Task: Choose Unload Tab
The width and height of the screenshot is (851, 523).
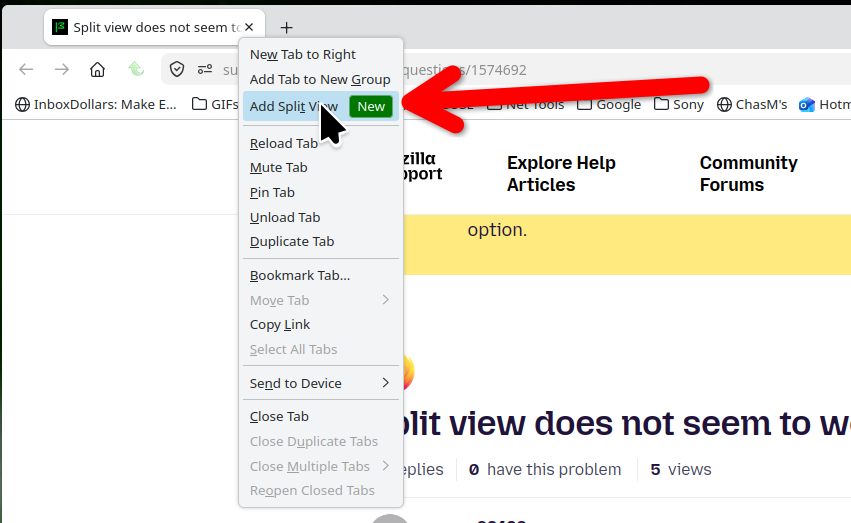Action: pos(321,218)
